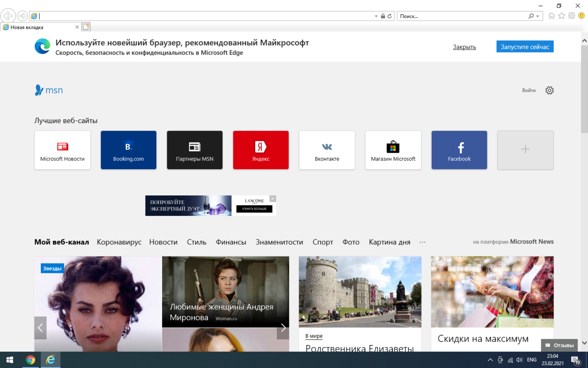Expand the address bar autocomplete dropdown arrow

(376, 16)
